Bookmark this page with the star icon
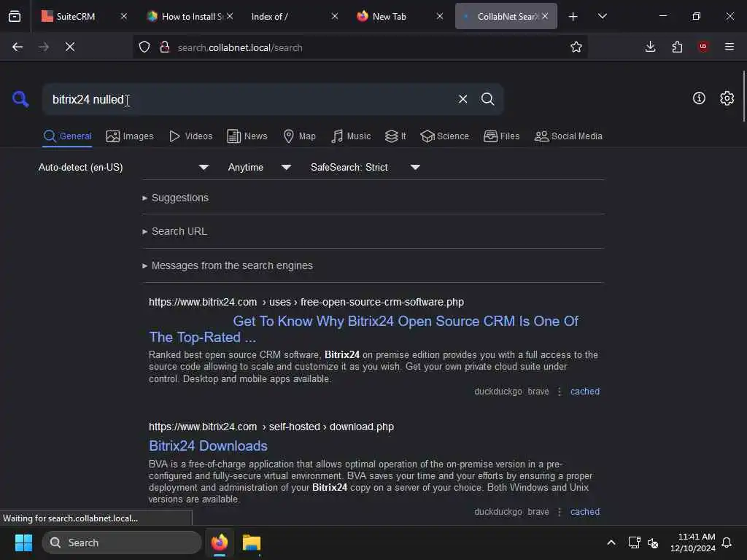 click(576, 47)
